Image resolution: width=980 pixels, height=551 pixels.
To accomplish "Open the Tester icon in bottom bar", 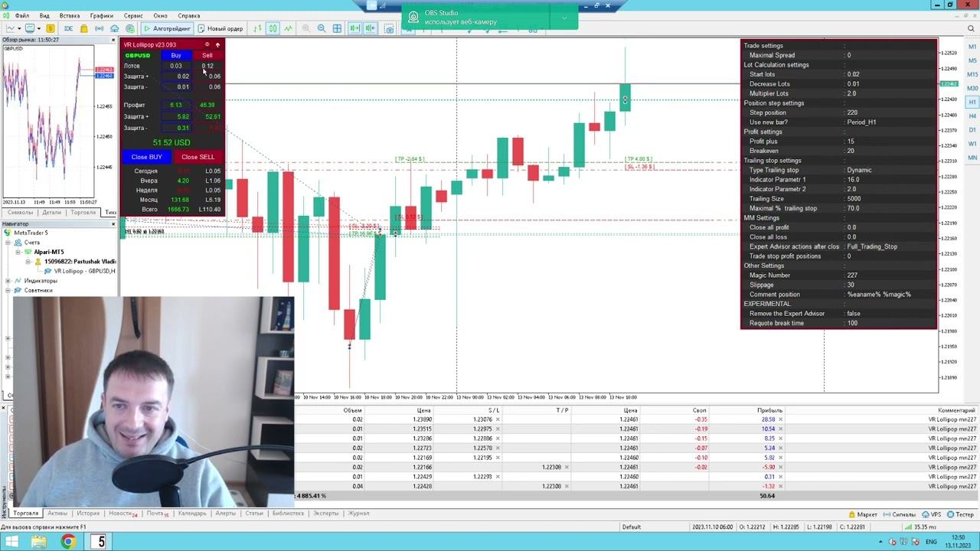I will click(x=960, y=514).
